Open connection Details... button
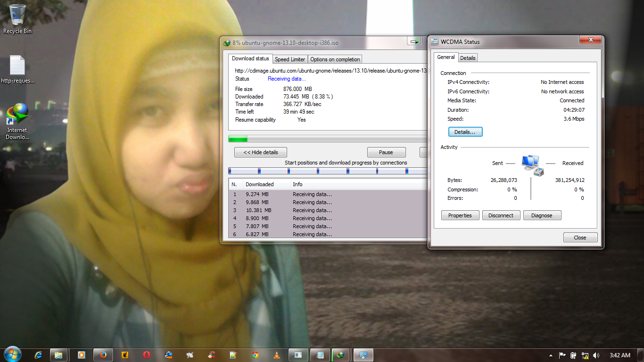Image resolution: width=644 pixels, height=362 pixels. click(465, 132)
